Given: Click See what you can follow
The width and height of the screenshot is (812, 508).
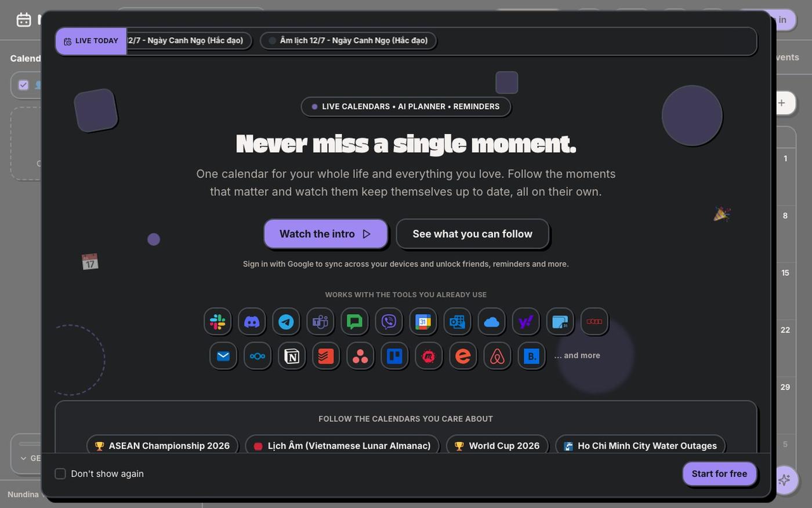Looking at the screenshot, I should pos(472,234).
